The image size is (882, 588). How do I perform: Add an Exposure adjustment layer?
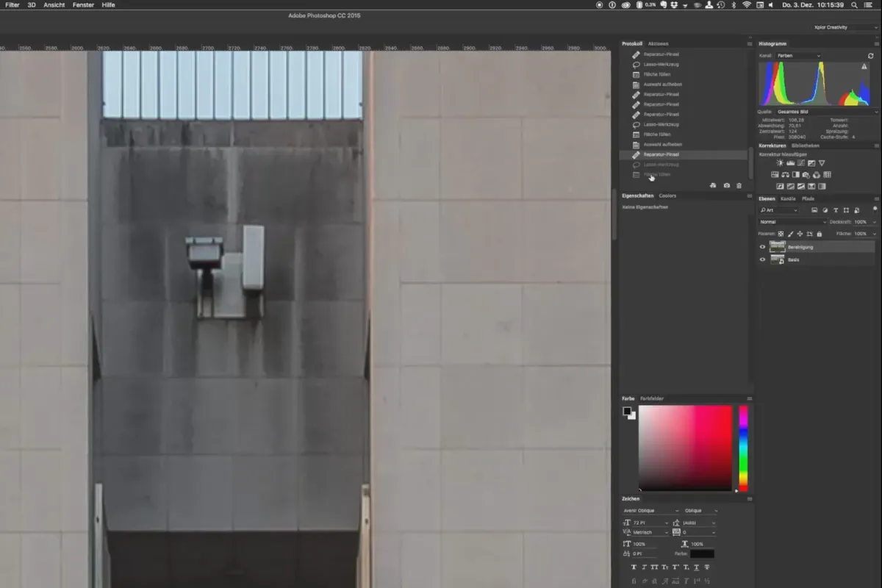point(811,163)
